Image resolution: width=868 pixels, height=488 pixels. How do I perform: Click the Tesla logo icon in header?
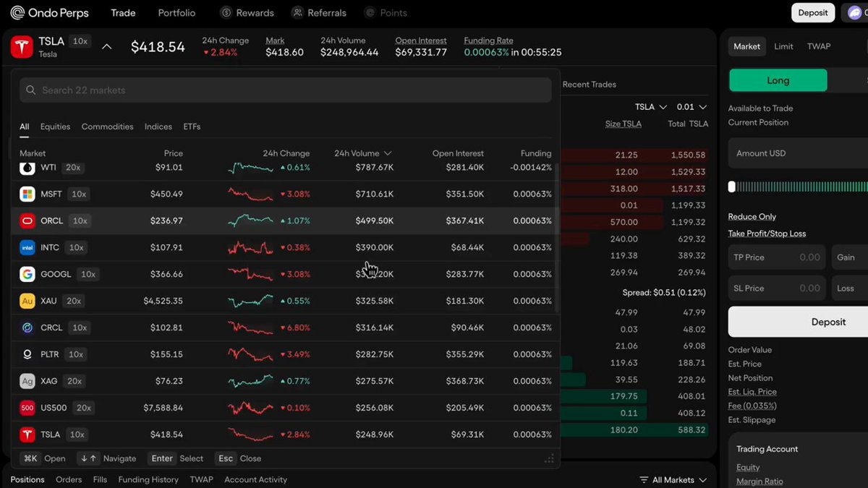pos(21,47)
